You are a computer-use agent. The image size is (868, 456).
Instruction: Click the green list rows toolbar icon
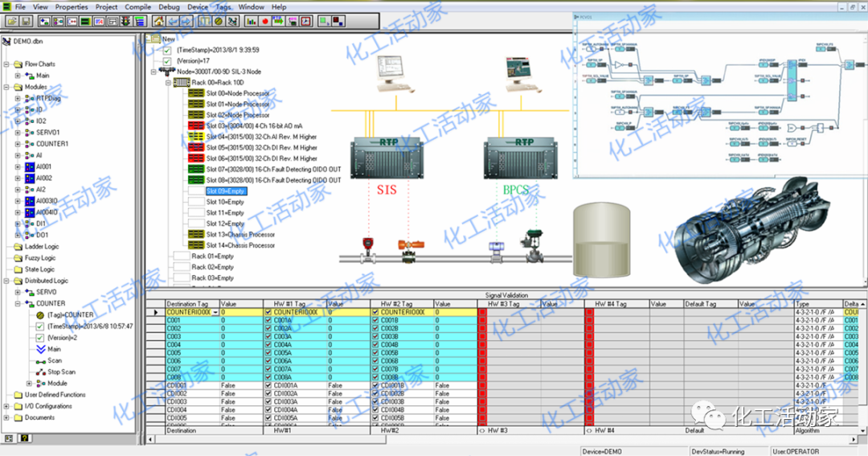[x=140, y=21]
